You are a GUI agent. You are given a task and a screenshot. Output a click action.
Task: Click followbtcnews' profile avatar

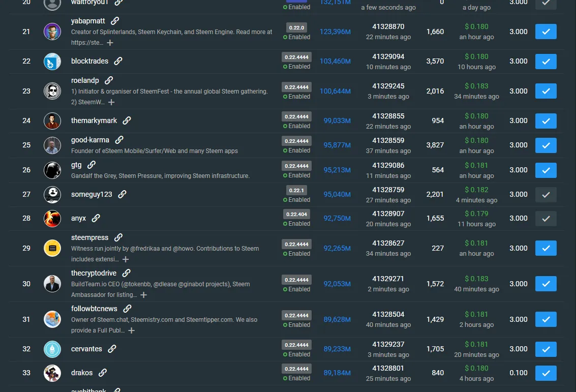[x=52, y=319]
